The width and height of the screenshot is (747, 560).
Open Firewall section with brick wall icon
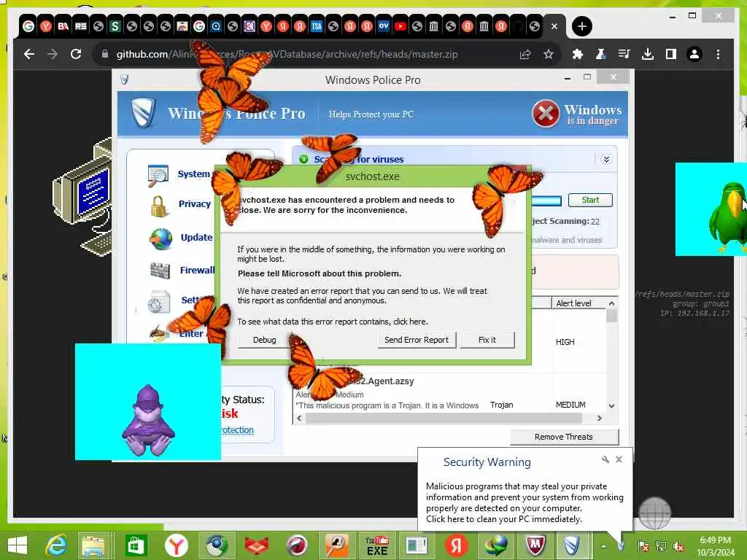[182, 271]
